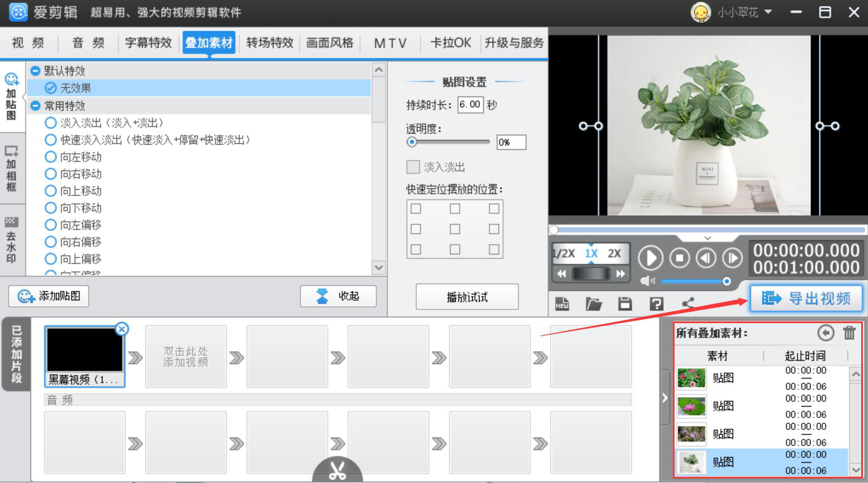Click overlay list scroll-down arrow
868x483 pixels.
pos(856,469)
